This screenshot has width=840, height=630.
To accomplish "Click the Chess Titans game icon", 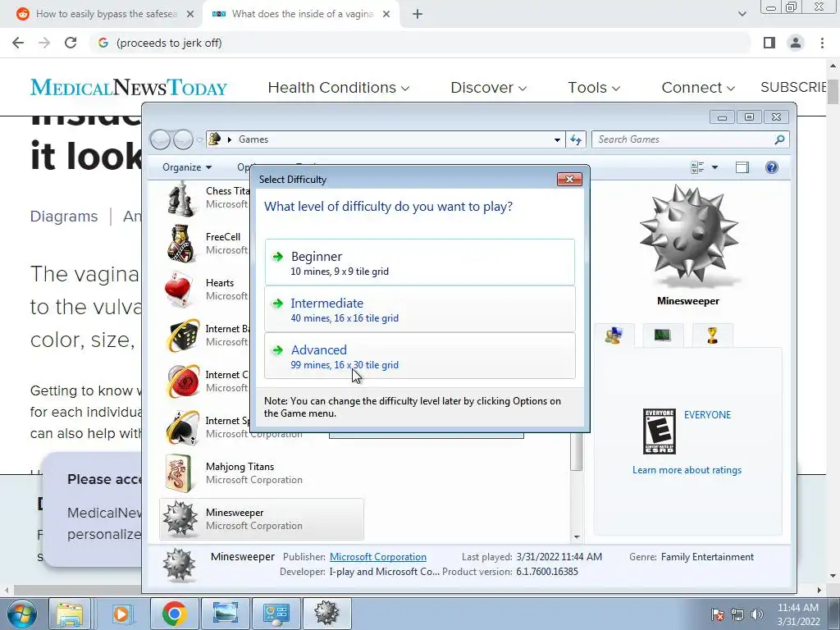I will click(180, 198).
